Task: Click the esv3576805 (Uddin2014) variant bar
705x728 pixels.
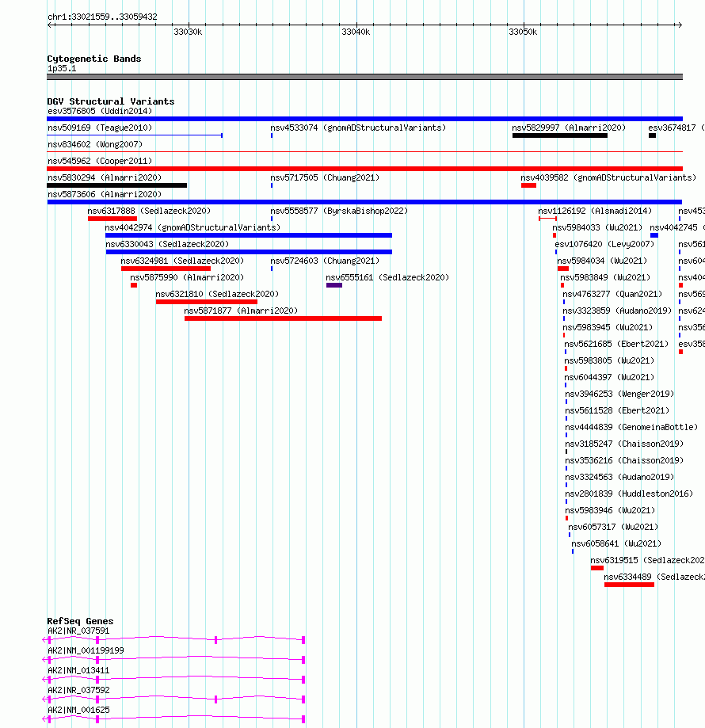Action: coord(365,119)
